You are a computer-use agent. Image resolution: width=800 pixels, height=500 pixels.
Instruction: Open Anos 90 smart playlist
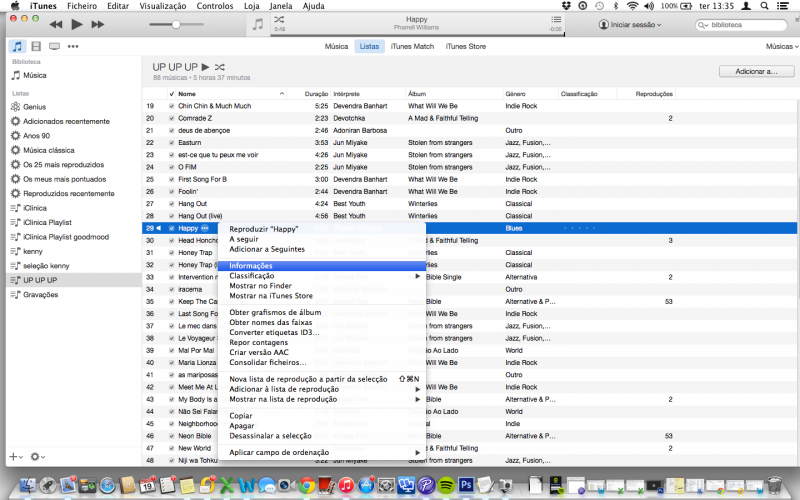click(x=36, y=136)
